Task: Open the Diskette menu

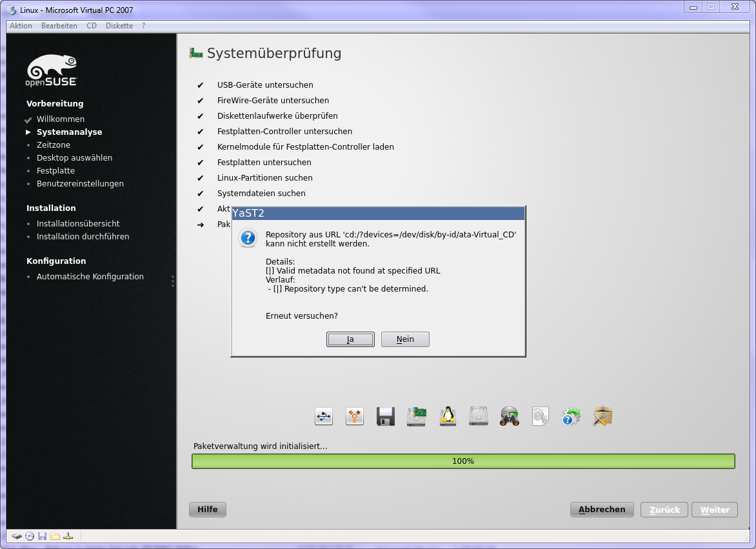Action: point(119,26)
